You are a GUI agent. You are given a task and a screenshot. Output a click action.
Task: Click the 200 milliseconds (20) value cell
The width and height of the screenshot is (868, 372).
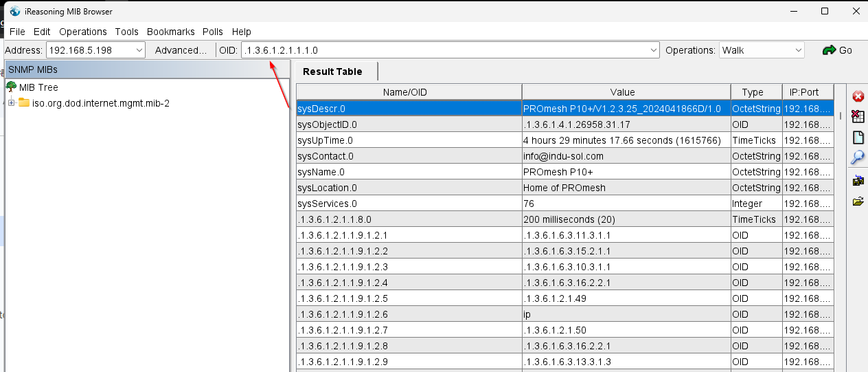click(626, 219)
